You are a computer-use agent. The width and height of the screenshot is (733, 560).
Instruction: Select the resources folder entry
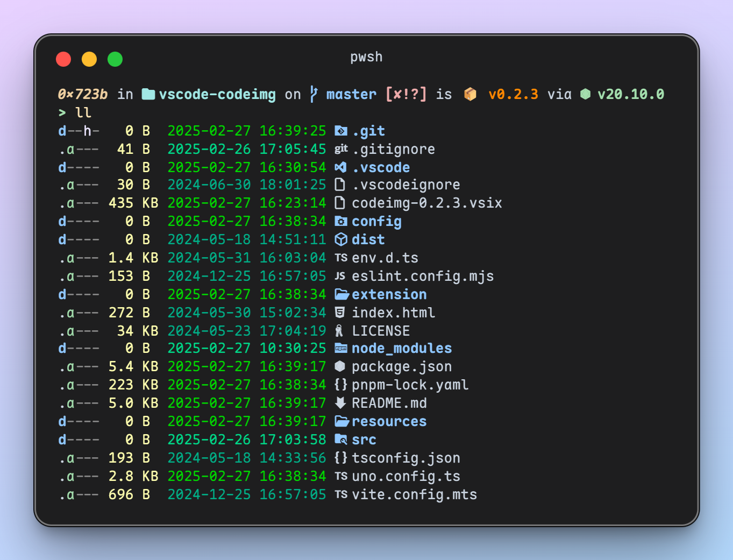click(x=389, y=421)
